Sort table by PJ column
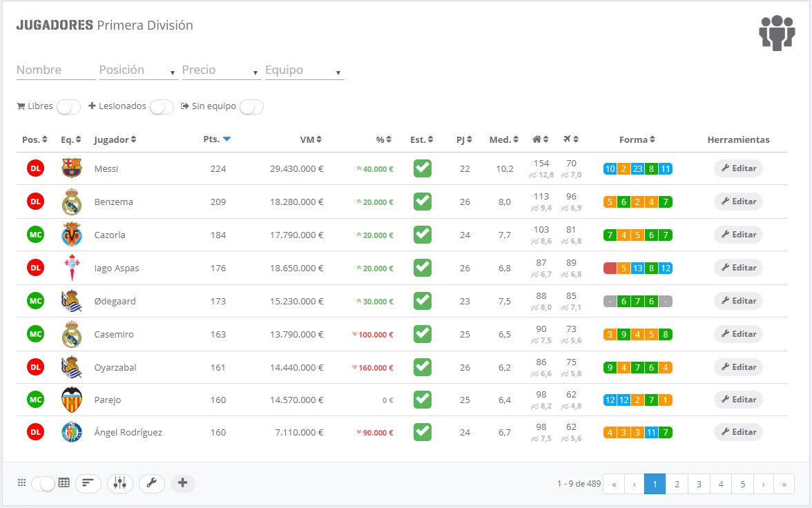 click(x=464, y=140)
